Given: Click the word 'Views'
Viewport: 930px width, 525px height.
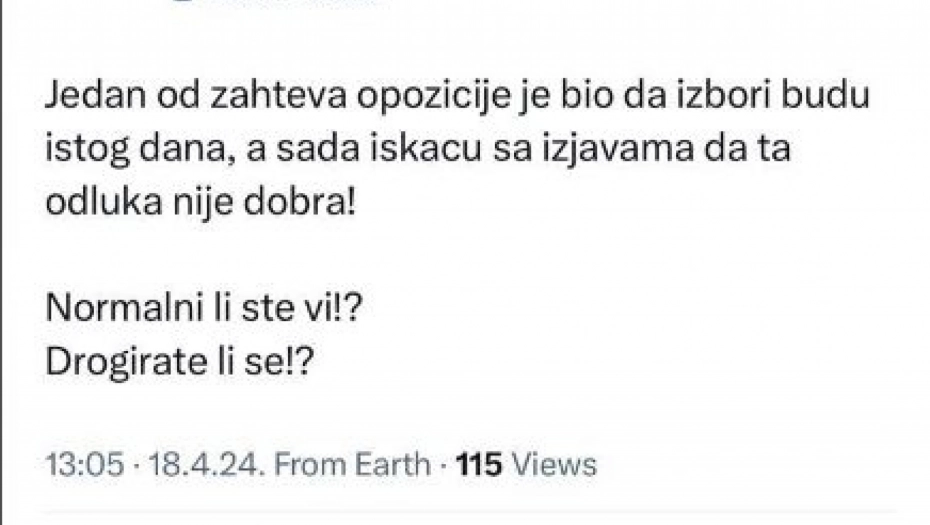Looking at the screenshot, I should (553, 464).
